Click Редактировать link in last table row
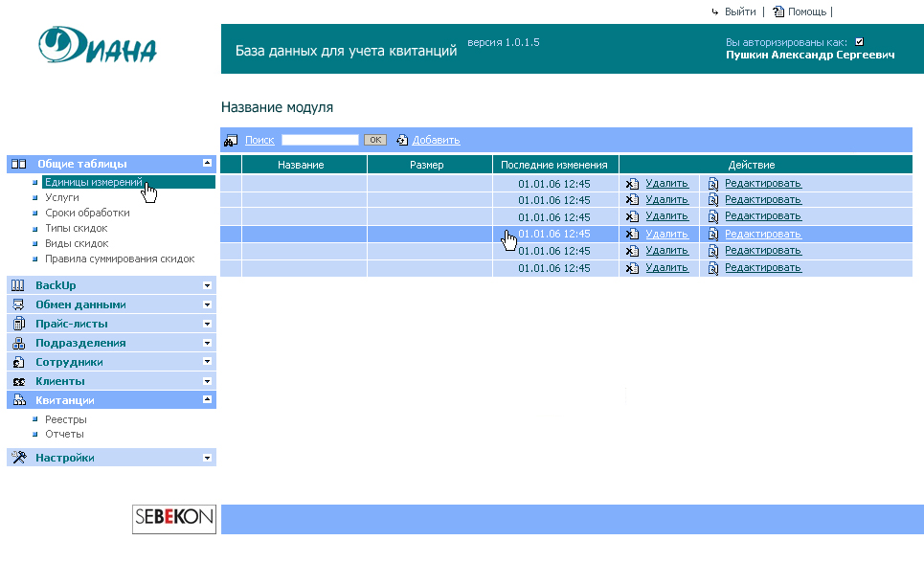Screen dimensions: 924x563 [762, 267]
